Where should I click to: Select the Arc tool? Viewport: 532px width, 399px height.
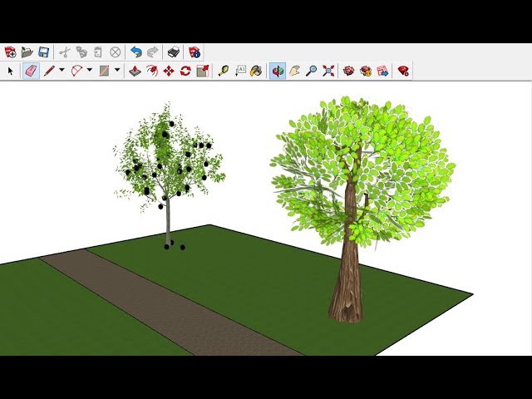[x=77, y=71]
